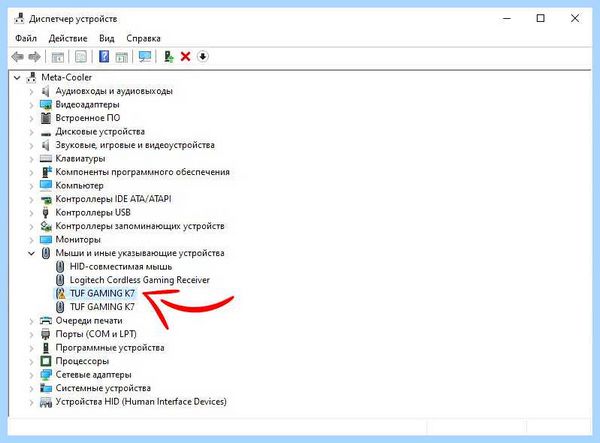
Task: Select the Очереди печати label
Action: coord(89,321)
